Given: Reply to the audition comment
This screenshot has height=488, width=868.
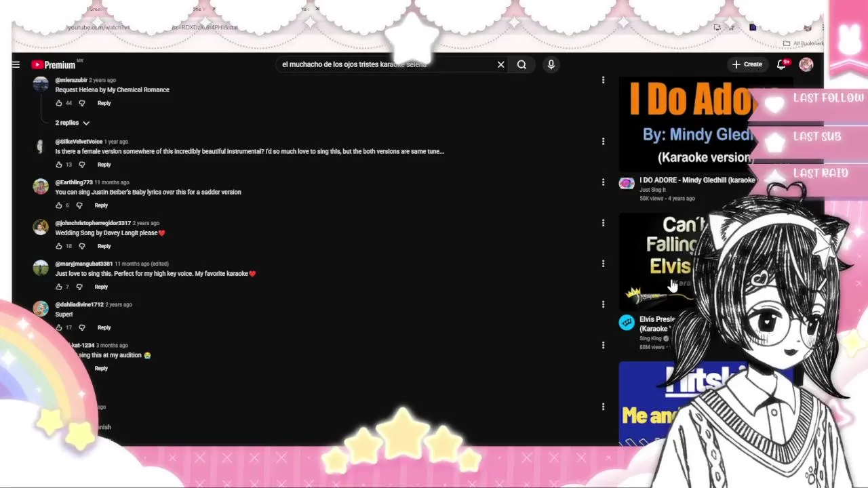Looking at the screenshot, I should click(101, 368).
